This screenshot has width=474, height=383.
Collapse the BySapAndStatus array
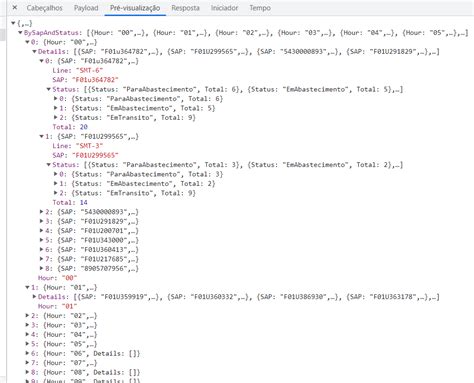20,33
